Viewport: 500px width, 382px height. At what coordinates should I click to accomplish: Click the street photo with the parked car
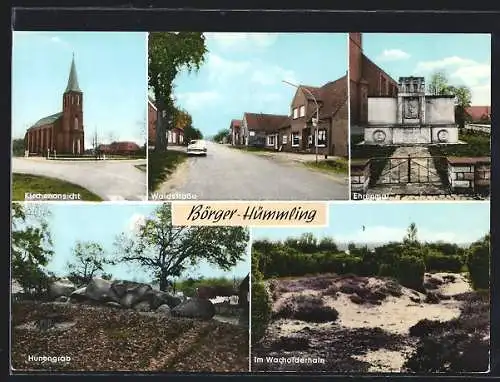point(248,116)
